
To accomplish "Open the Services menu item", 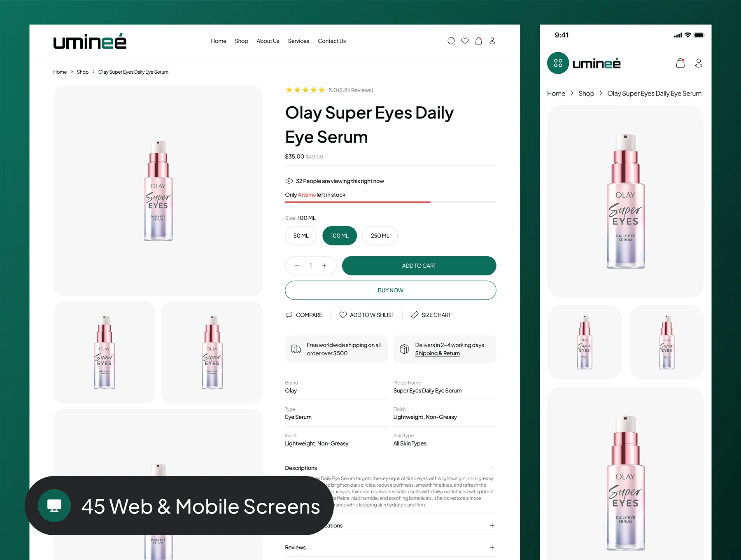I will coord(298,41).
